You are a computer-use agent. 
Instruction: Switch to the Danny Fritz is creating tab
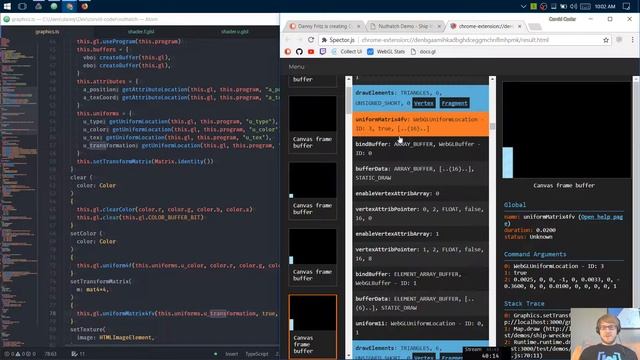(x=322, y=26)
